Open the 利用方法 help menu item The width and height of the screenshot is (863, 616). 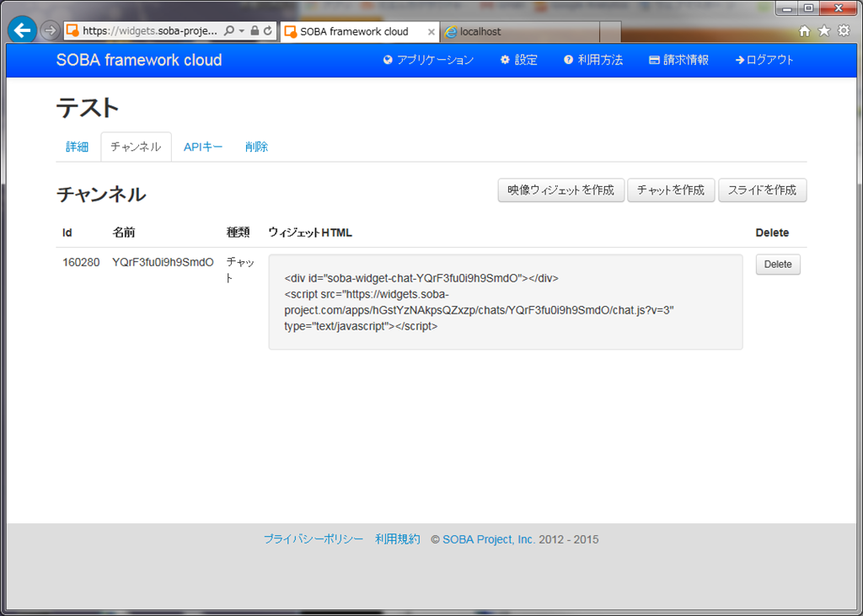593,60
